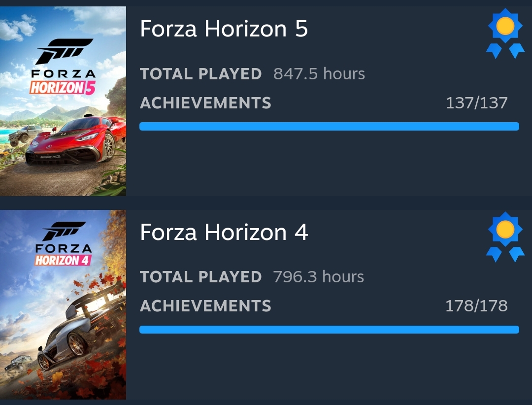This screenshot has width=532, height=405.
Task: Click the Forza Horizon 4 achievements progress bar
Action: [329, 330]
